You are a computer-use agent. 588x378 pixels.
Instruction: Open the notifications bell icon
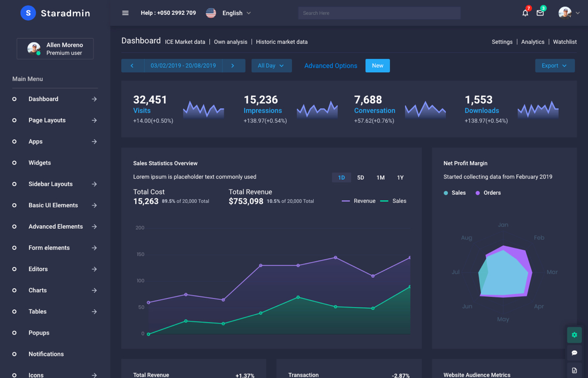pyautogui.click(x=525, y=13)
